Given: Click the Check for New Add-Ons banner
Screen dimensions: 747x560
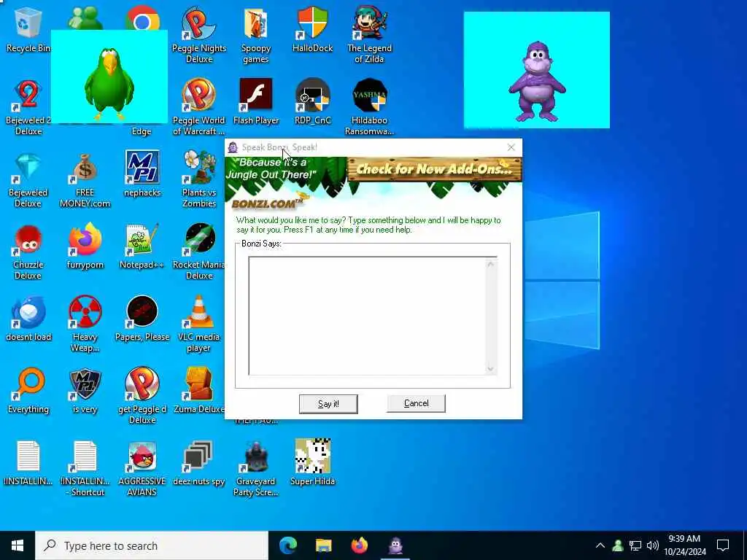Looking at the screenshot, I should coord(435,169).
